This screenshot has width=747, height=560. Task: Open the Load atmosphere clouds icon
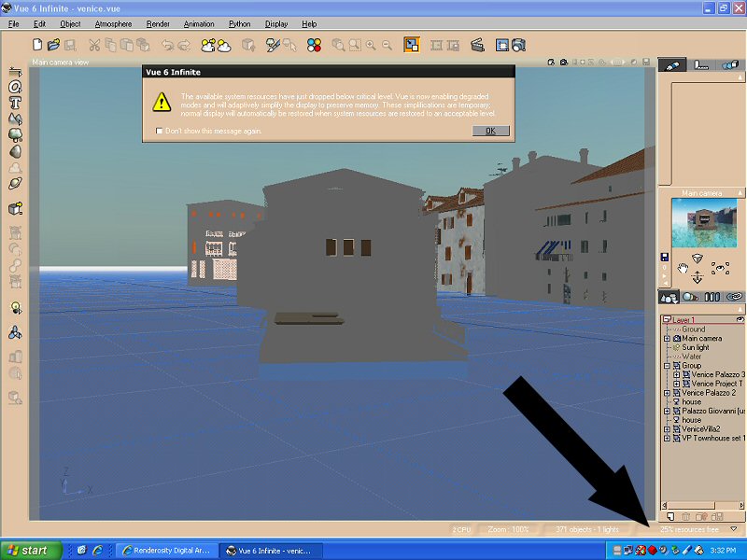tap(207, 45)
